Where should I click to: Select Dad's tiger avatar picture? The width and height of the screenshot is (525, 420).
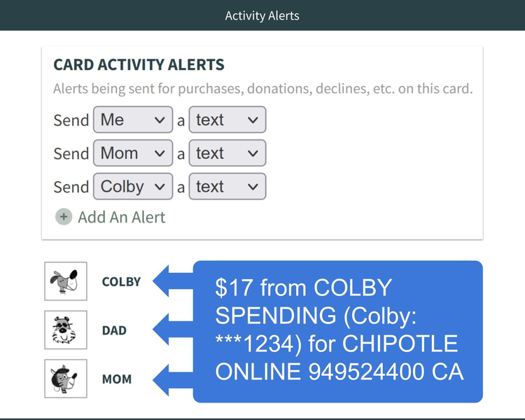[66, 330]
